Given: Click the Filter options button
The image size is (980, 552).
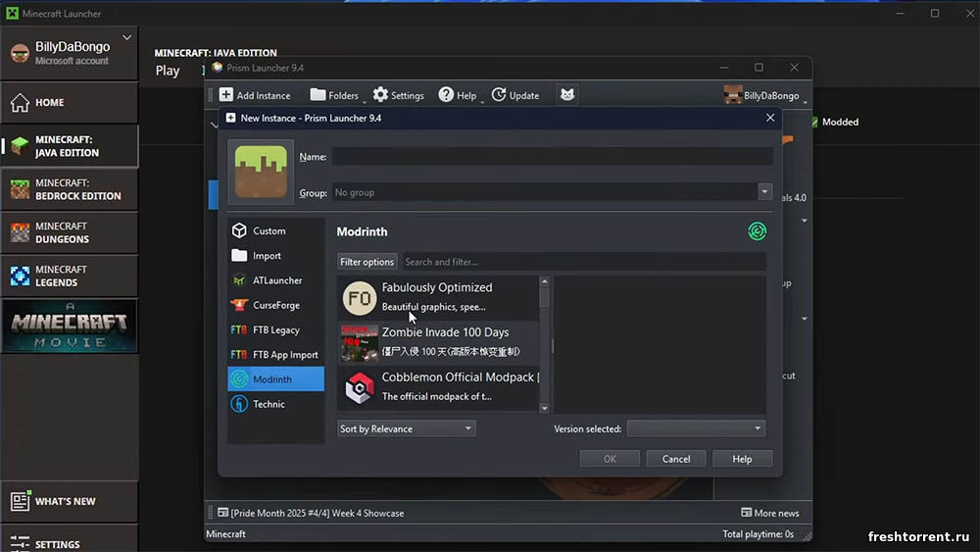Looking at the screenshot, I should click(367, 262).
